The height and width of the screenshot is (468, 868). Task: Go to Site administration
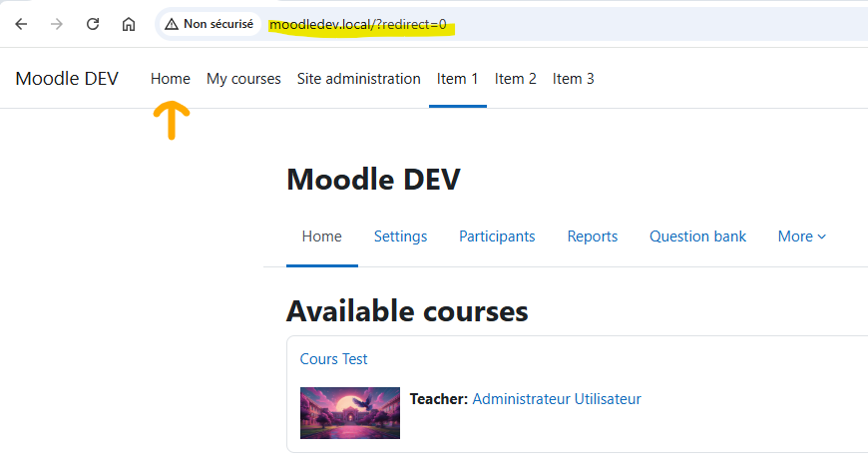[x=359, y=79]
